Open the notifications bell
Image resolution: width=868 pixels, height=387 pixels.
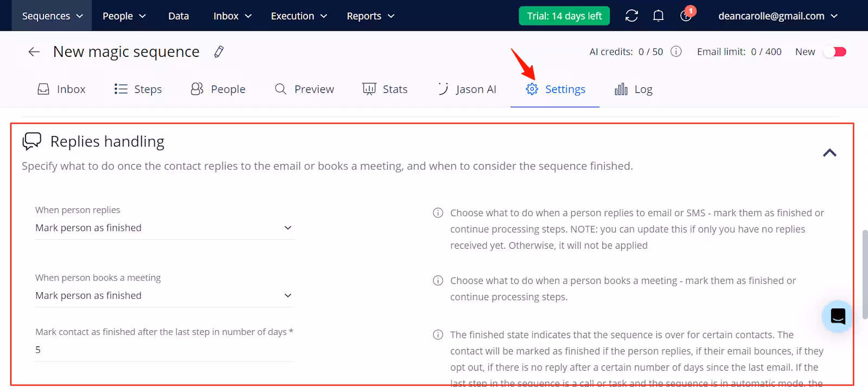pyautogui.click(x=658, y=16)
